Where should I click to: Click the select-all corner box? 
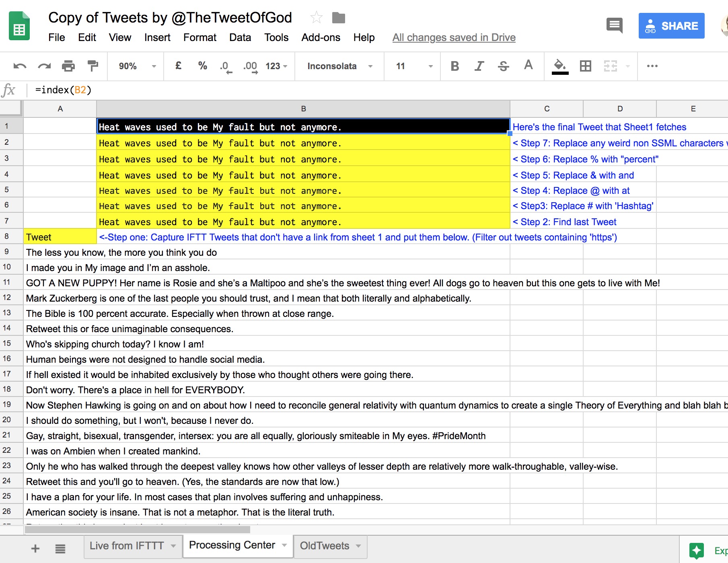[11, 108]
